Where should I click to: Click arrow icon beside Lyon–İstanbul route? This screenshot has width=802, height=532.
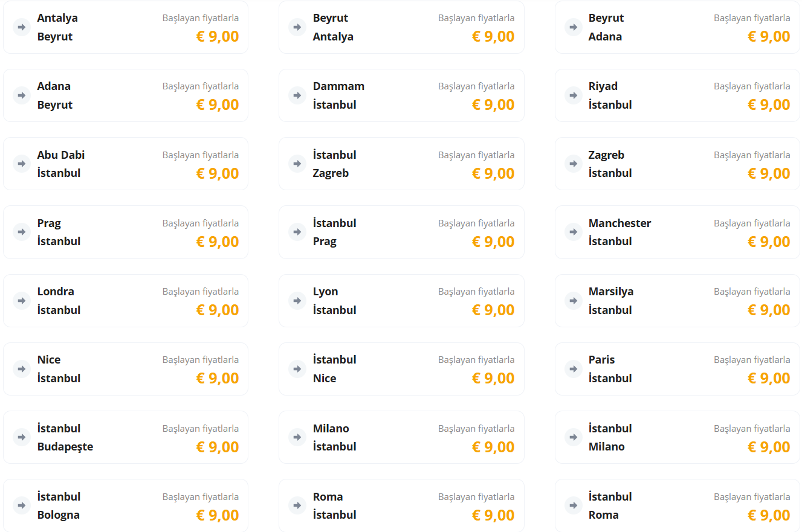pyautogui.click(x=297, y=300)
